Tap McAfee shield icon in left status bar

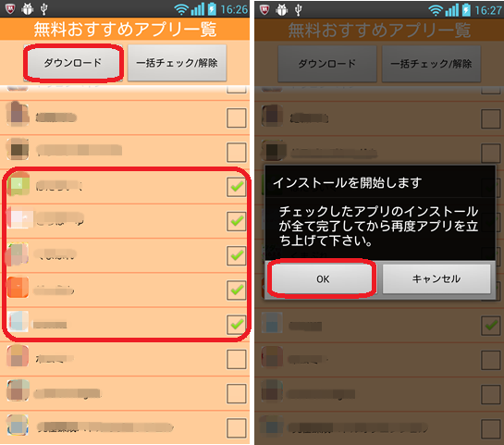click(x=10, y=8)
